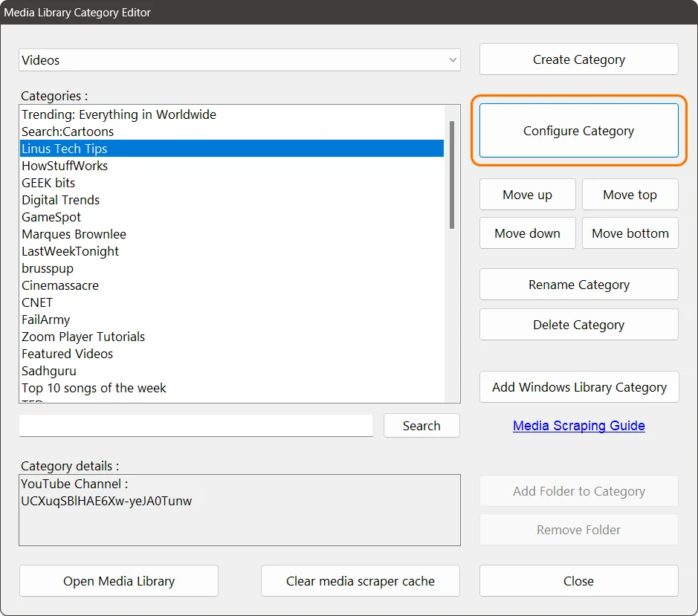Click the categories list scrollbar
698x616 pixels.
[452, 175]
